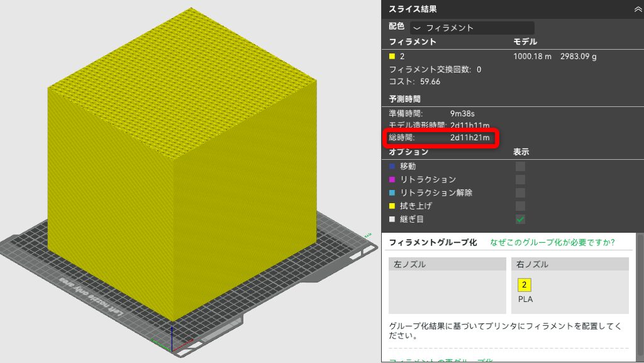
Task: Uncheck the 継ぎ目 display checkbox
Action: 520,220
